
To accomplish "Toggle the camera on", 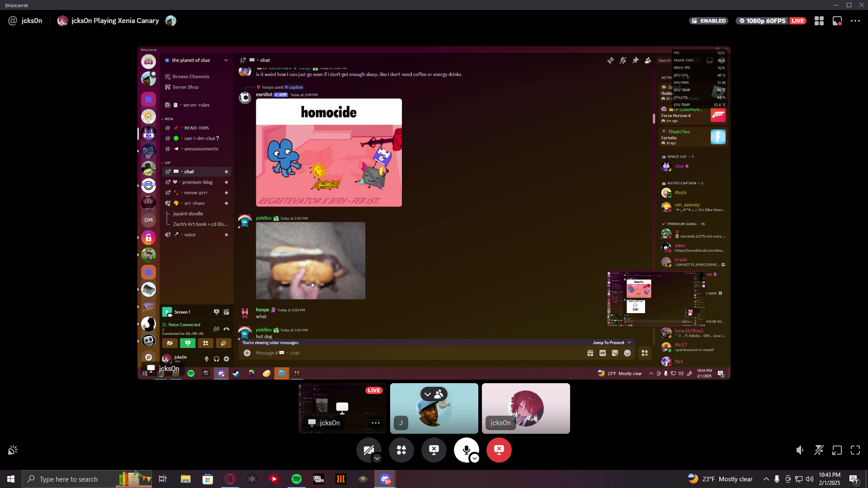I will 368,450.
